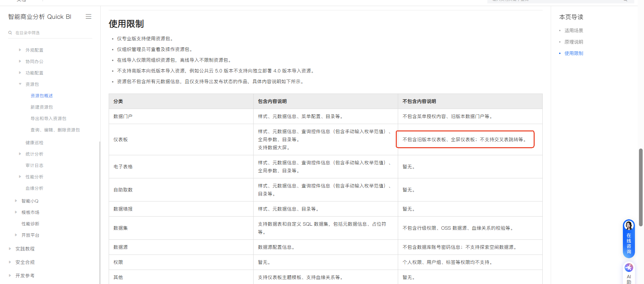Jump to 适用场景 section

(x=574, y=31)
